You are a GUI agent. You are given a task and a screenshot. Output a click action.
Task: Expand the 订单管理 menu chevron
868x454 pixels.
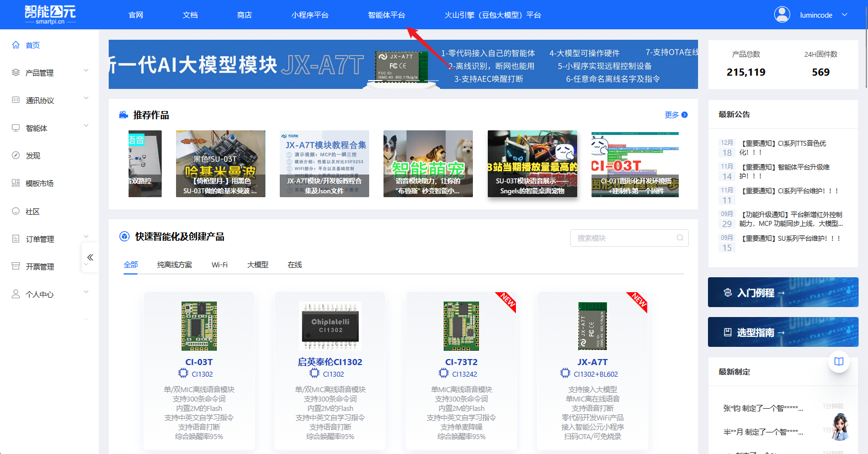point(86,237)
